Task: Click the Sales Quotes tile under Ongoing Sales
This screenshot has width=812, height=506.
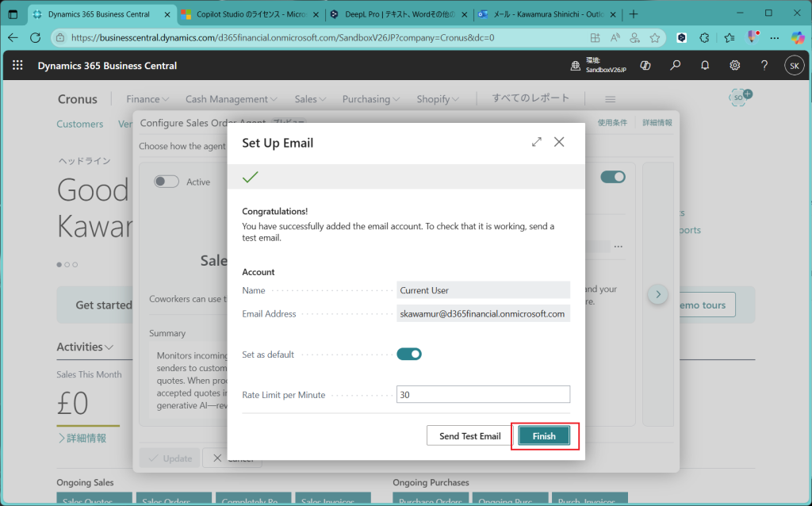Action: coord(94,499)
